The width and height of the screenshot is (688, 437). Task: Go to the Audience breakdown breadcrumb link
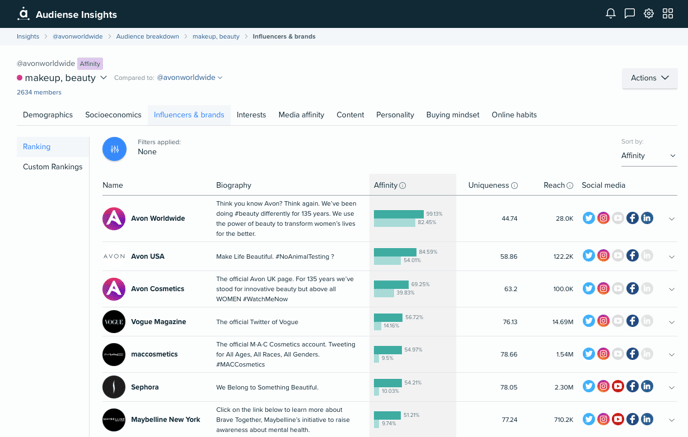click(x=147, y=36)
